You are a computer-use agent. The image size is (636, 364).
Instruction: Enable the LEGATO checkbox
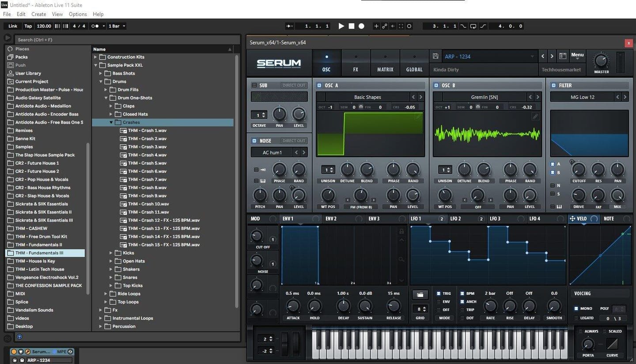(576, 318)
